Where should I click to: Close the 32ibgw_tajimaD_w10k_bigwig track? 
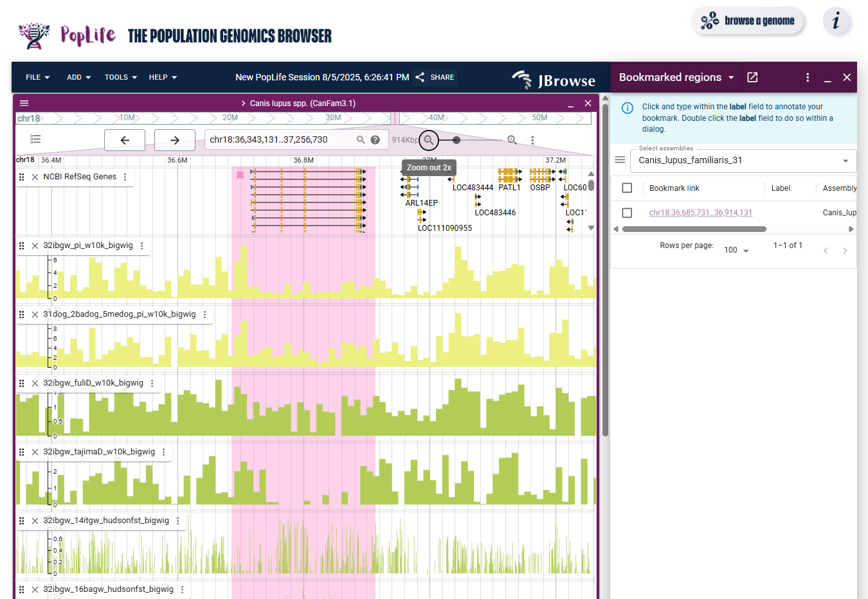pyautogui.click(x=35, y=452)
